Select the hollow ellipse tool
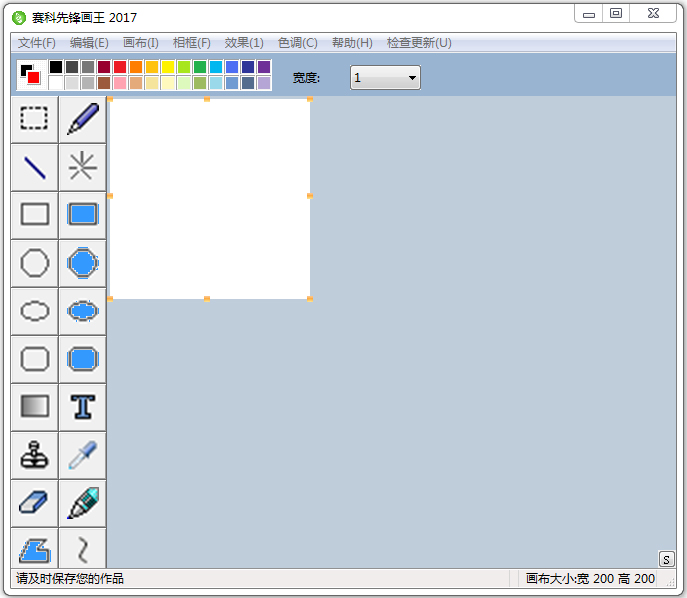The width and height of the screenshot is (687, 598). [x=35, y=311]
